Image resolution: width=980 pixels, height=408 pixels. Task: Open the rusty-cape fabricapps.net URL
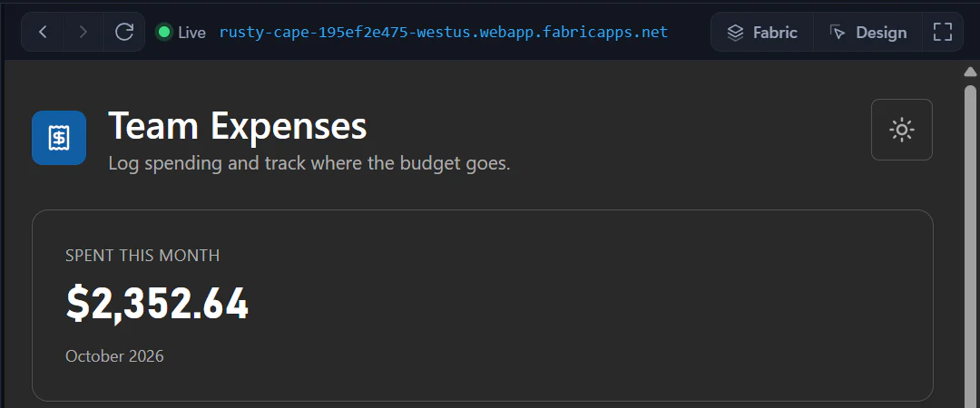pyautogui.click(x=444, y=32)
